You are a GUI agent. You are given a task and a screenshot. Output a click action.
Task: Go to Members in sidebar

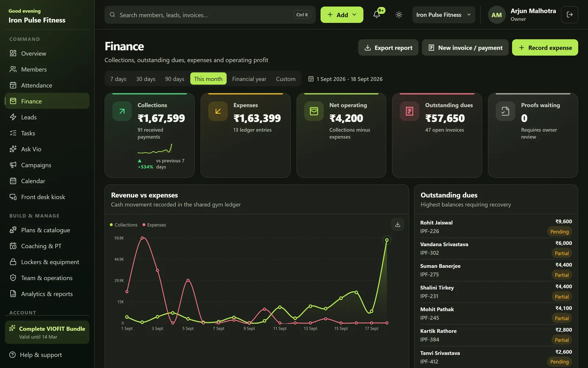(x=47, y=69)
